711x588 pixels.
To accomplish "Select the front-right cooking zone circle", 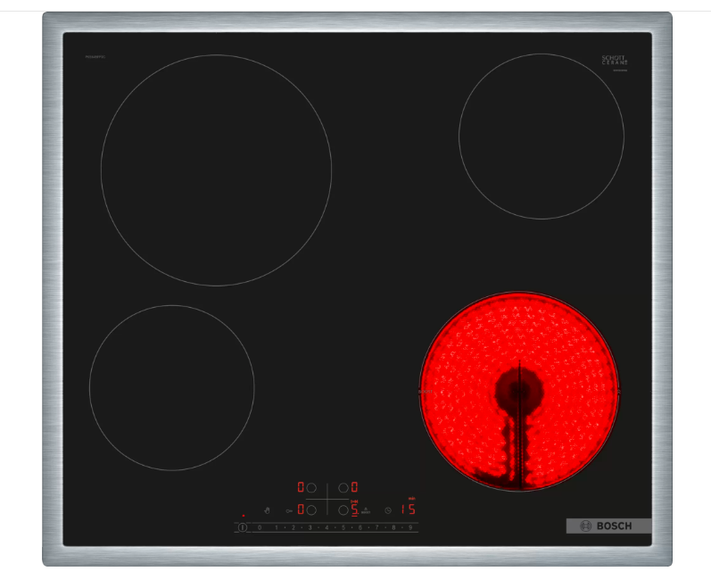I will coord(343,510).
